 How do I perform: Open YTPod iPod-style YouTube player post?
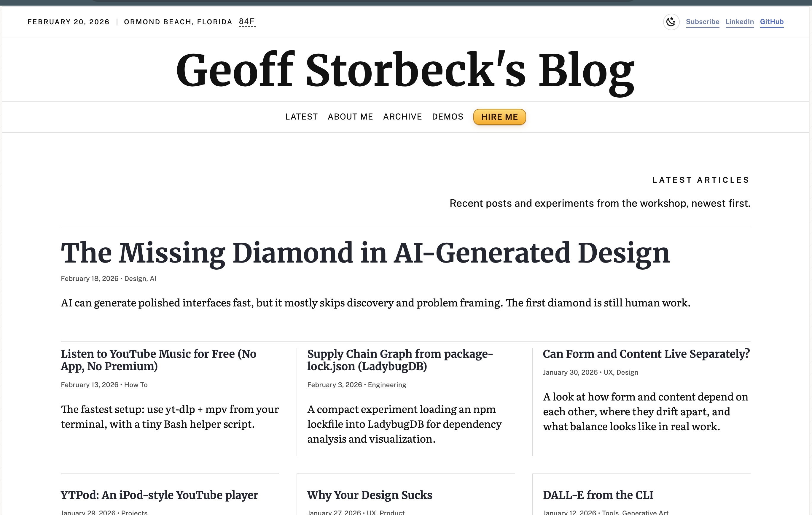[x=159, y=495]
